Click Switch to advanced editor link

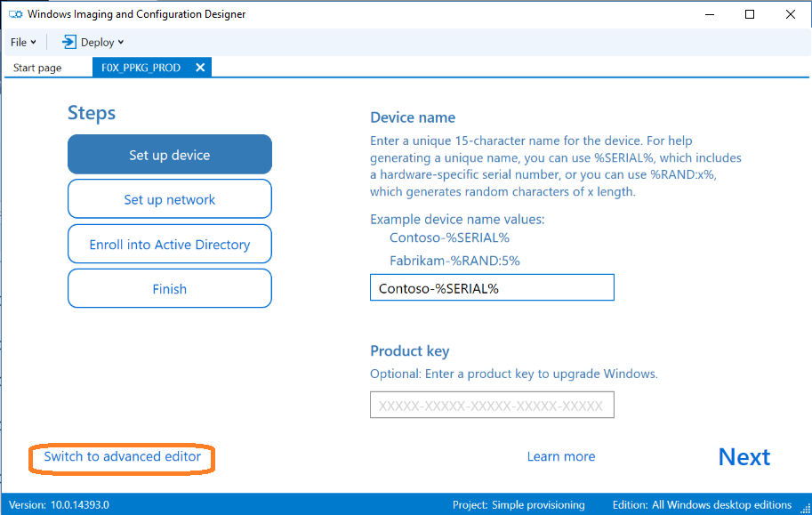[x=122, y=456]
